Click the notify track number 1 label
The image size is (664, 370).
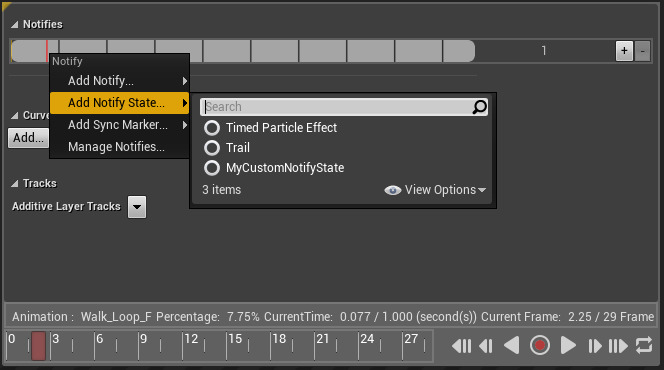(x=544, y=51)
